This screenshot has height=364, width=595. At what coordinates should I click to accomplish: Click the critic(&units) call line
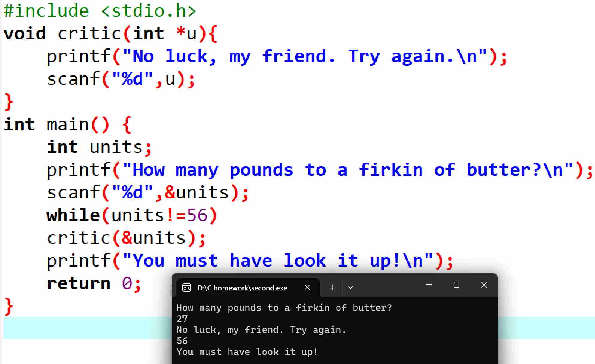(126, 238)
